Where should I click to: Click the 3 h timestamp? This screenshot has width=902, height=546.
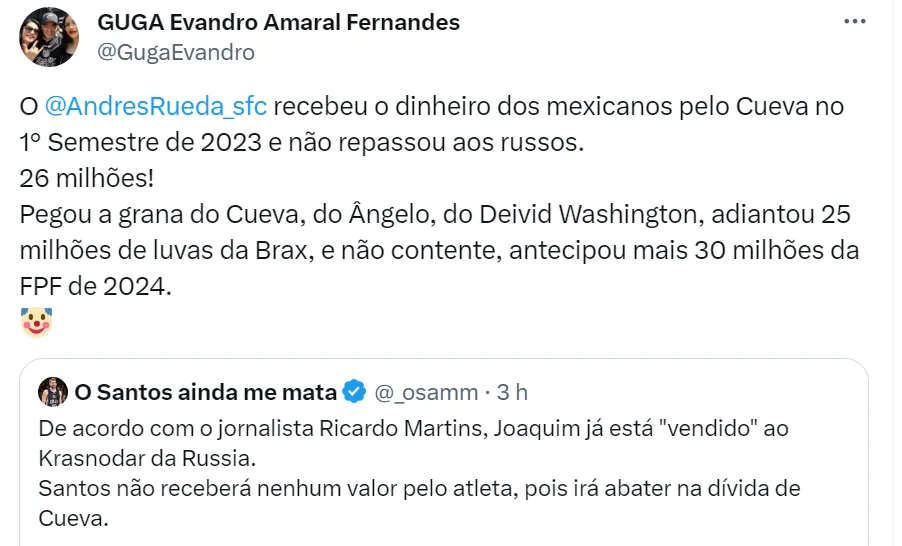point(512,391)
